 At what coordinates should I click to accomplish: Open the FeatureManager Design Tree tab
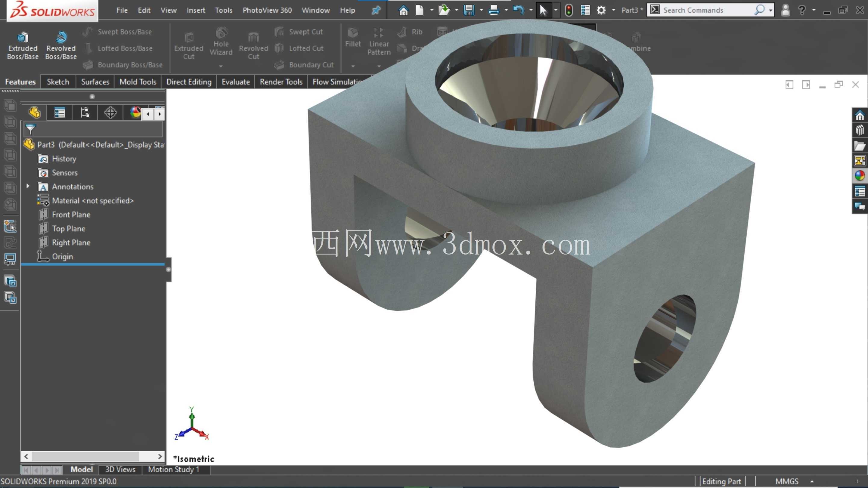tap(35, 113)
